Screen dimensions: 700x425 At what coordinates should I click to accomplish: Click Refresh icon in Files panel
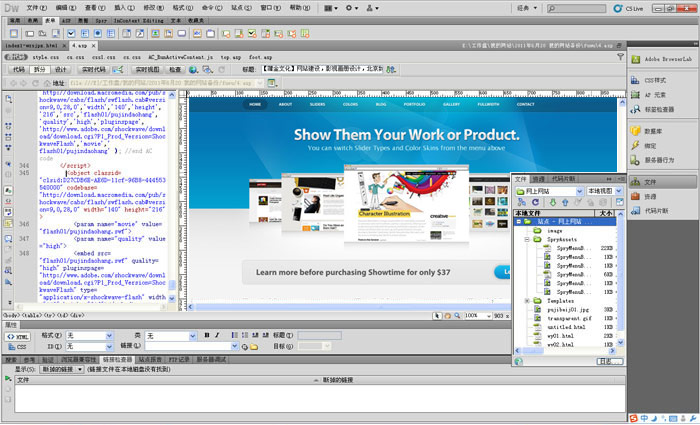(x=535, y=202)
